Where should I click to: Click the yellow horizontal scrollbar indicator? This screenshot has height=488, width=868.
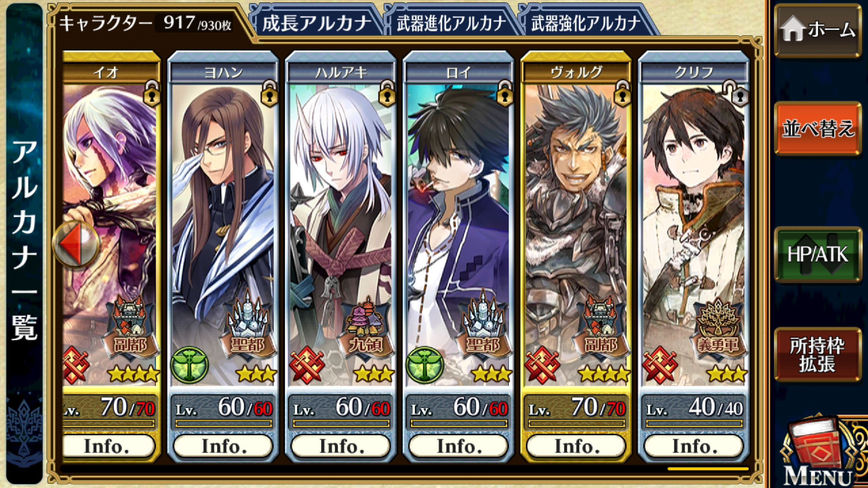708,469
